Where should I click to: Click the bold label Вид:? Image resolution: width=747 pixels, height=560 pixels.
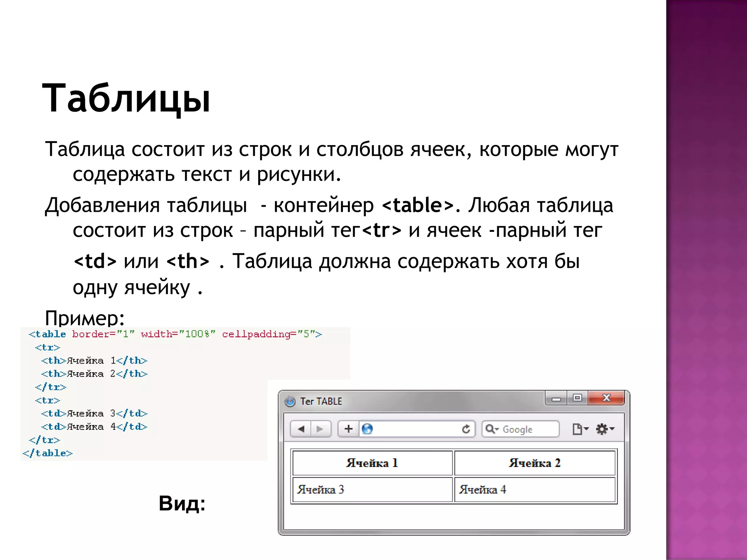click(x=182, y=503)
